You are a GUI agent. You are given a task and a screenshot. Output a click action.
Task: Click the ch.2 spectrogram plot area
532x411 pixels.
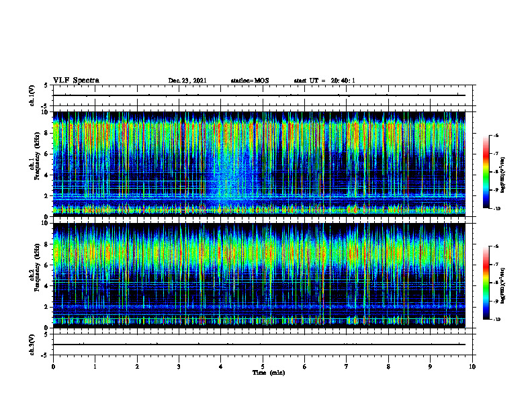(x=259, y=275)
